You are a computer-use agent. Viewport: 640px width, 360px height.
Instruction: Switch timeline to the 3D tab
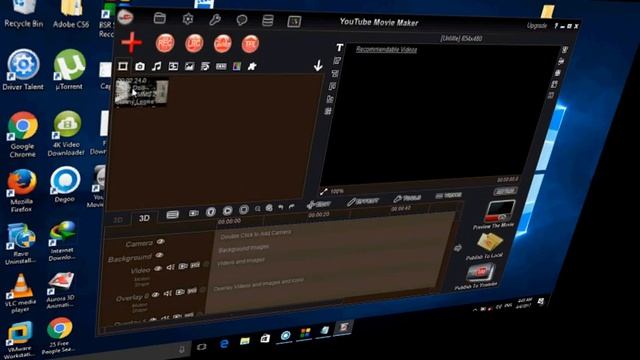[144, 218]
